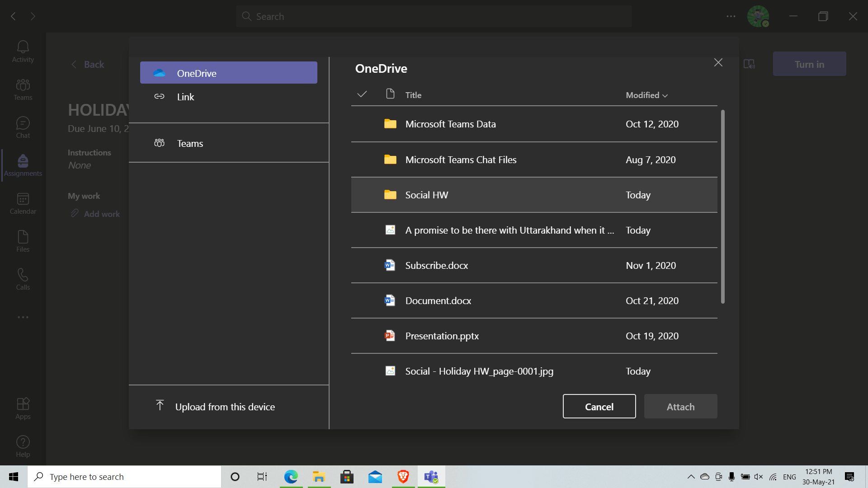Select the OneDrive tab in file picker

click(x=229, y=73)
